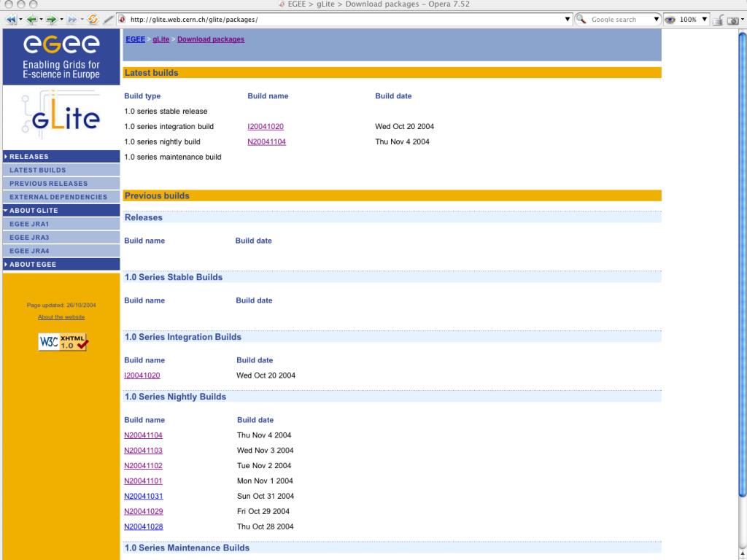Collapse the About gLite sidebar section
The image size is (747, 560).
61,211
